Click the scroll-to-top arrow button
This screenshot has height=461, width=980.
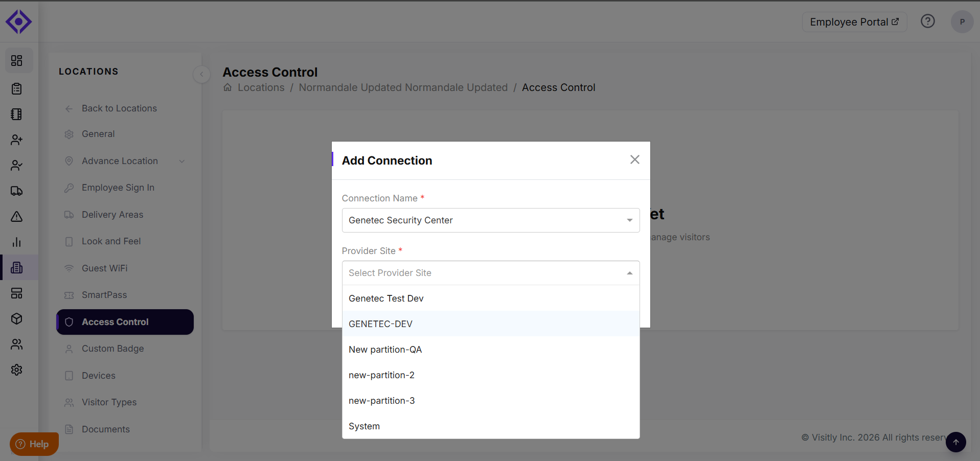click(x=955, y=442)
